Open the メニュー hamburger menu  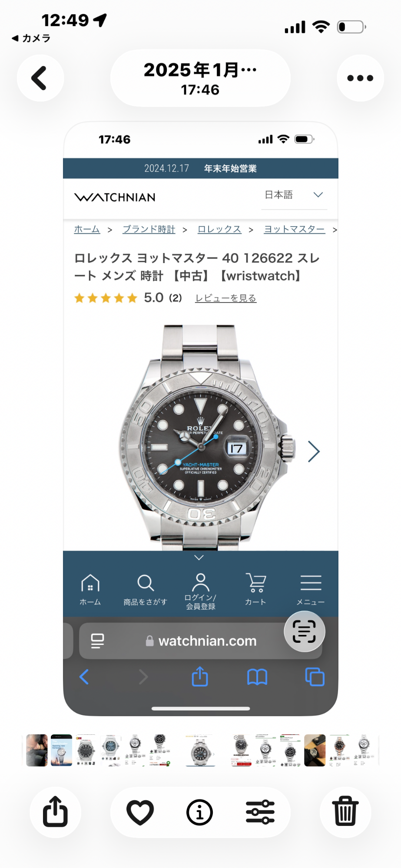[311, 589]
